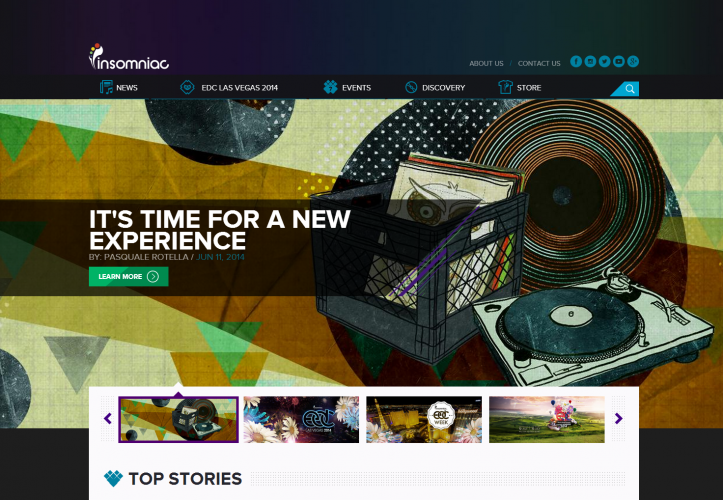Visit the Store menu item

point(520,87)
